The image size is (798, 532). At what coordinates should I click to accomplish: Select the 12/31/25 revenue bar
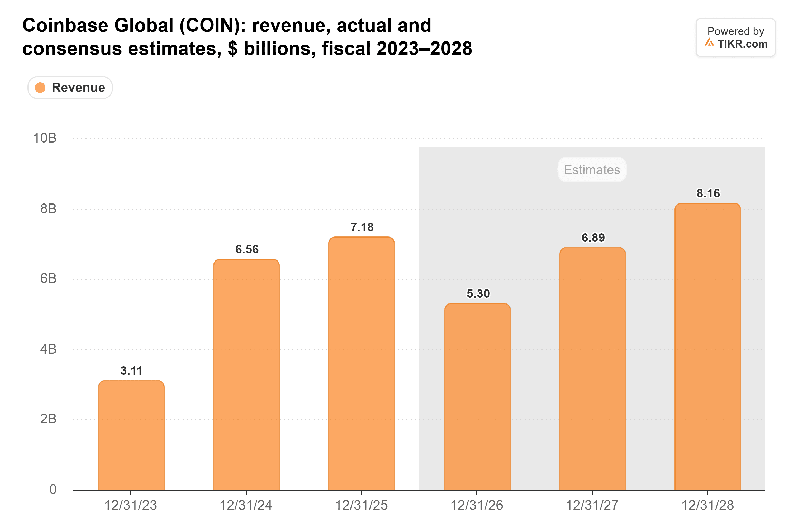pos(361,363)
